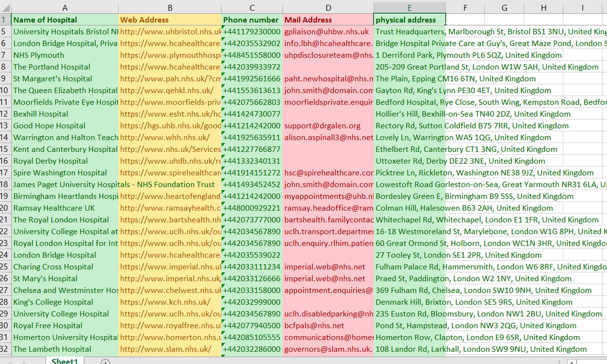
Task: Select the '27 Tooley St, London' address
Action: pos(410,255)
